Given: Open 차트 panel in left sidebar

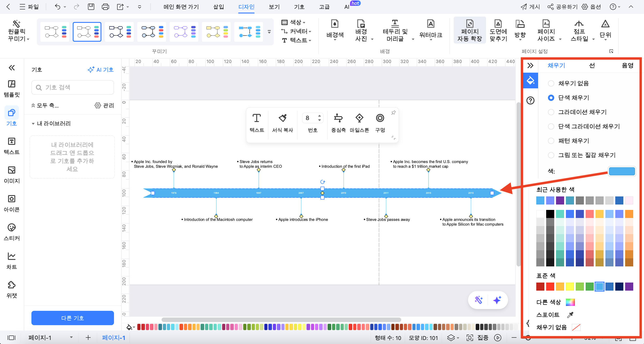Looking at the screenshot, I should coord(11,261).
